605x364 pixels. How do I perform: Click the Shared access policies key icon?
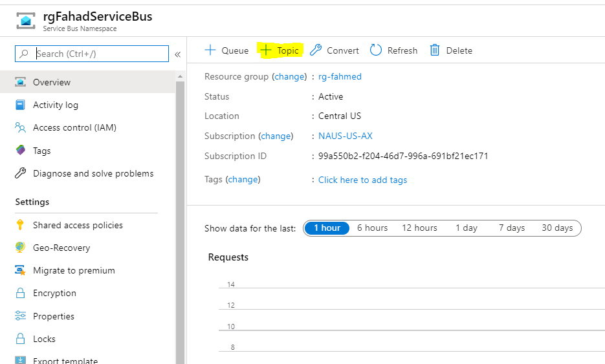tap(21, 224)
